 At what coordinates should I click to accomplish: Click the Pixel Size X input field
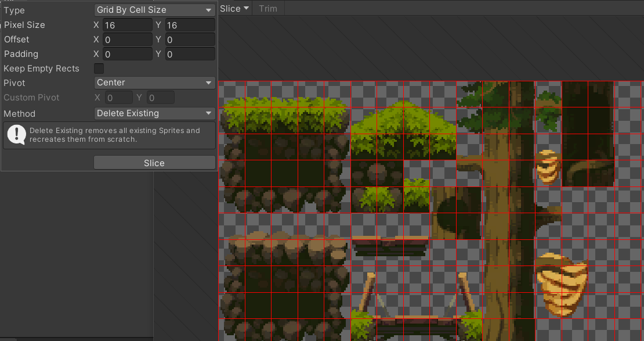(x=127, y=24)
